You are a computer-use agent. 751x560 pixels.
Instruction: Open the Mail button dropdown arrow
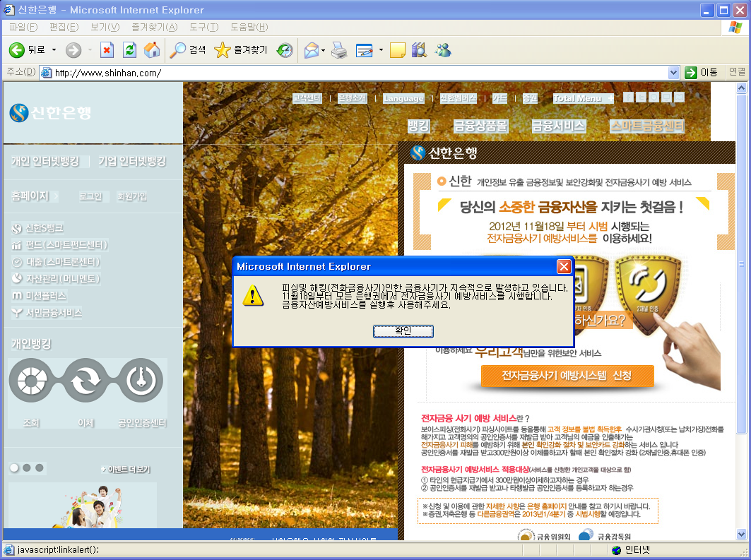324,49
